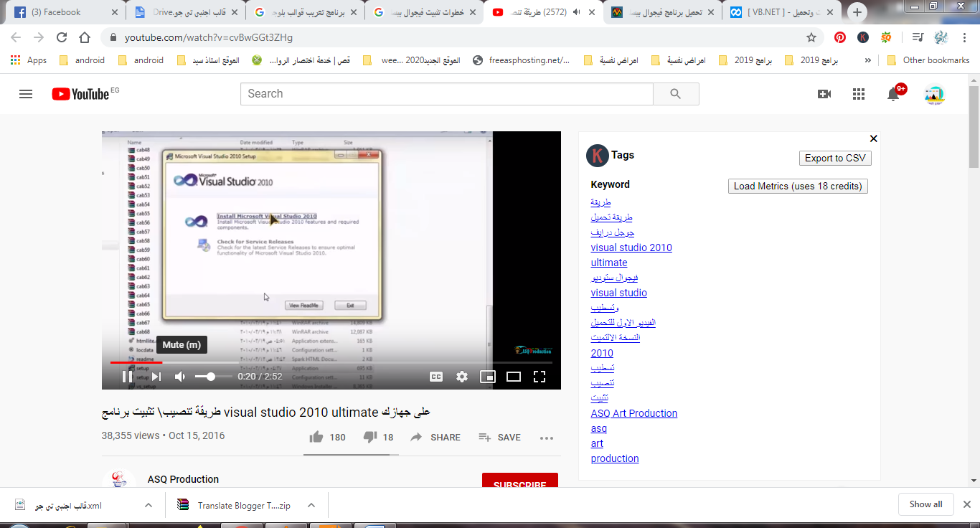This screenshot has width=980, height=528.
Task: Open the Pinterest extension icon
Action: coord(840,37)
